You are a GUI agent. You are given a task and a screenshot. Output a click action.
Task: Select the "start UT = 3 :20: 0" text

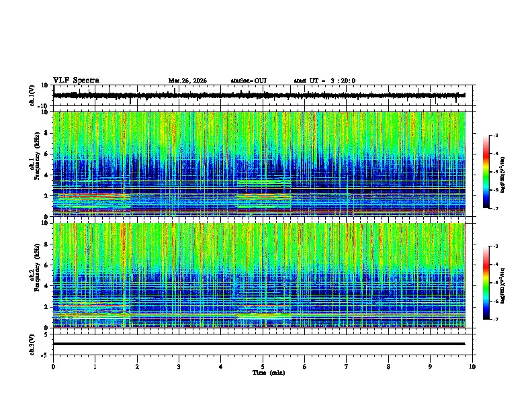[324, 81]
